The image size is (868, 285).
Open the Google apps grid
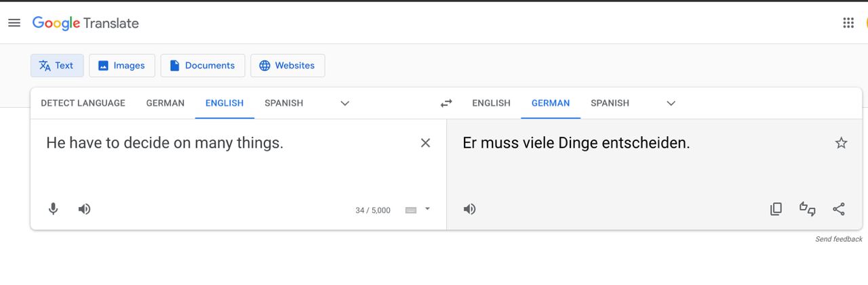pos(848,23)
